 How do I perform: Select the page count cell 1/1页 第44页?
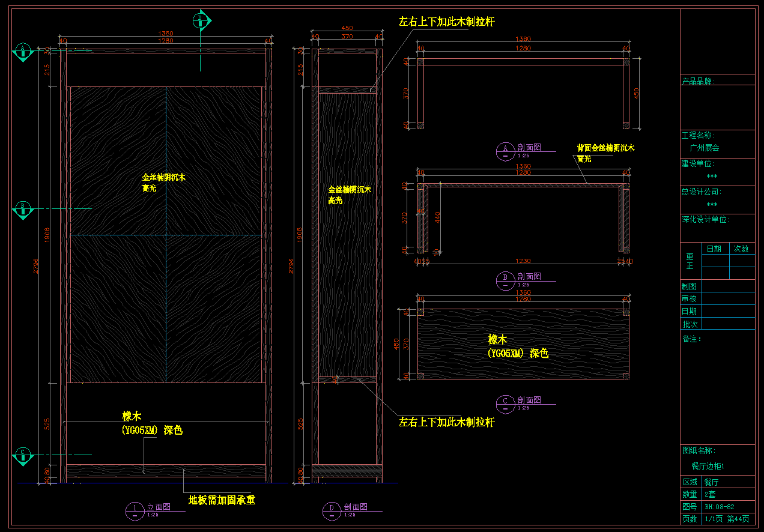click(726, 519)
